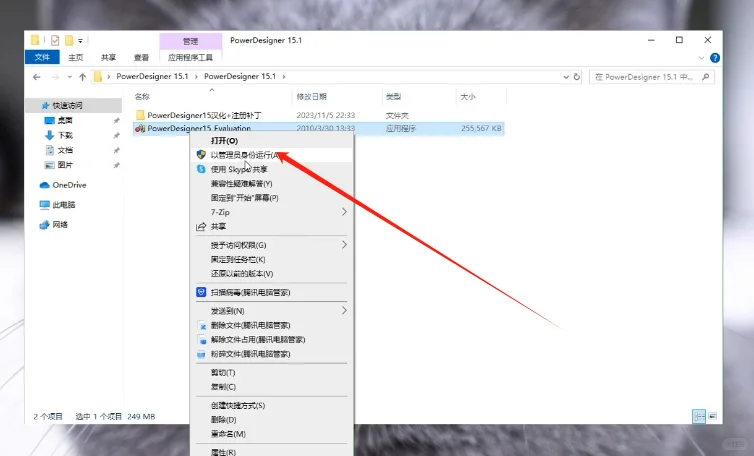Sort by the 修改日期 column header
The width and height of the screenshot is (754, 456).
[x=312, y=96]
